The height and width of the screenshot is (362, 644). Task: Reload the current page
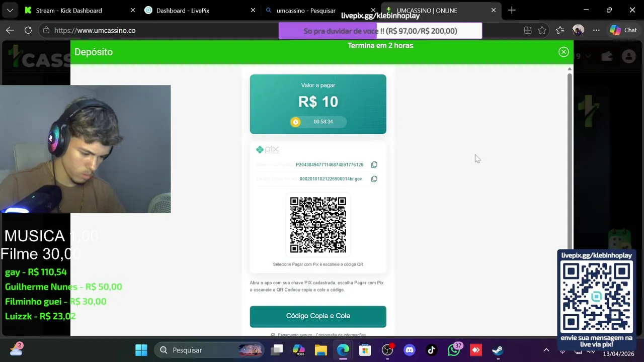click(x=28, y=30)
